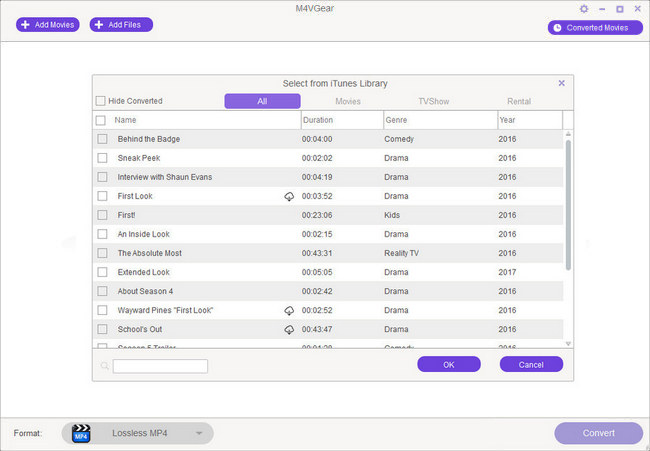
Task: Click Interview with Shaun Evans title
Action: pos(165,177)
